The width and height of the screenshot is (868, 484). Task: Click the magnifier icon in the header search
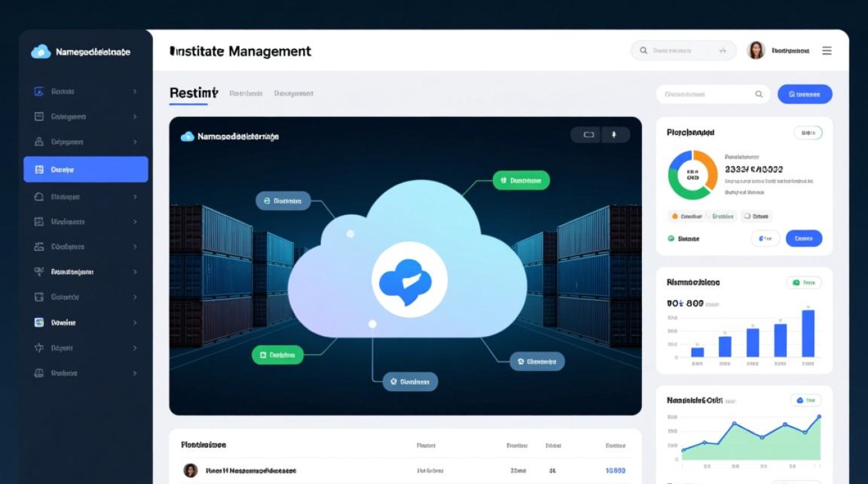click(x=643, y=51)
